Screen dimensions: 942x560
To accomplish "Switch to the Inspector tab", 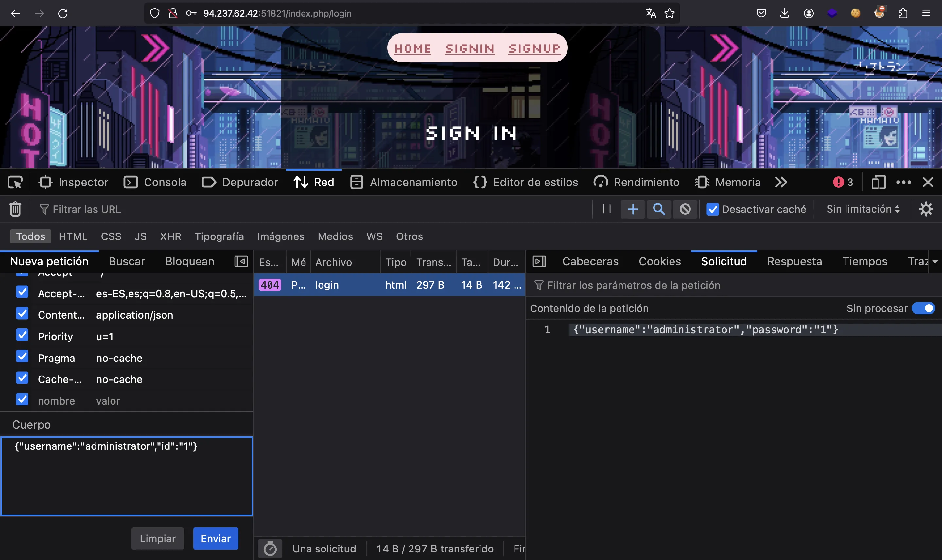I will (73, 182).
